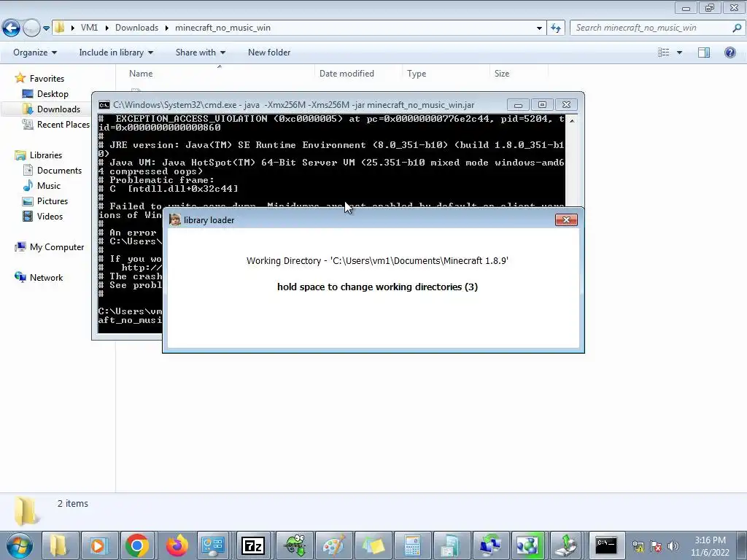Open the Music library
Screen dimensions: 747x560
coord(49,186)
